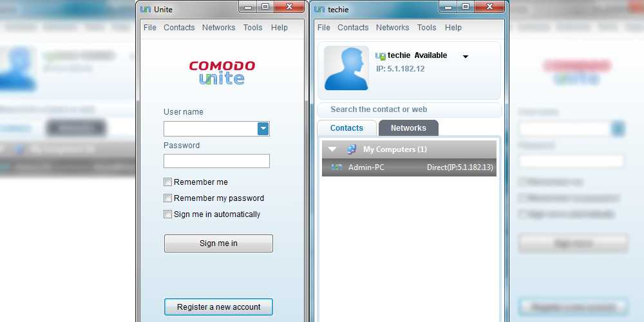Viewport: 644px width, 322px height.
Task: Click the techie profile avatar picture
Action: tap(346, 68)
